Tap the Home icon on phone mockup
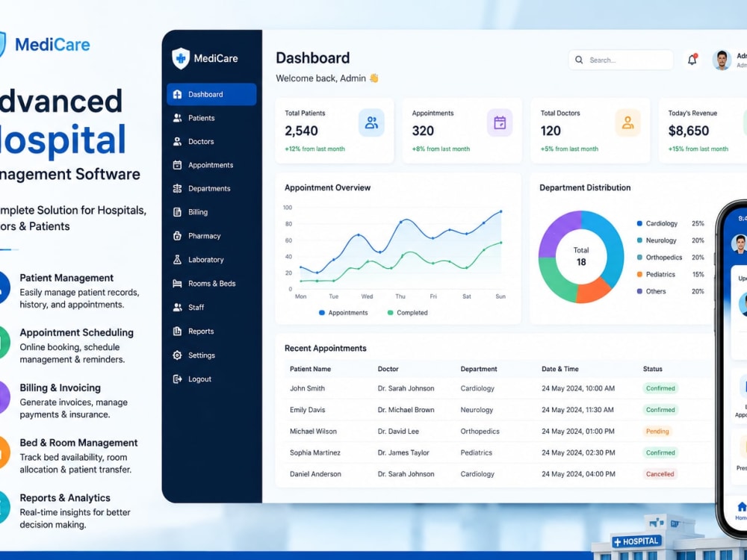The width and height of the screenshot is (747, 560). pyautogui.click(x=741, y=507)
